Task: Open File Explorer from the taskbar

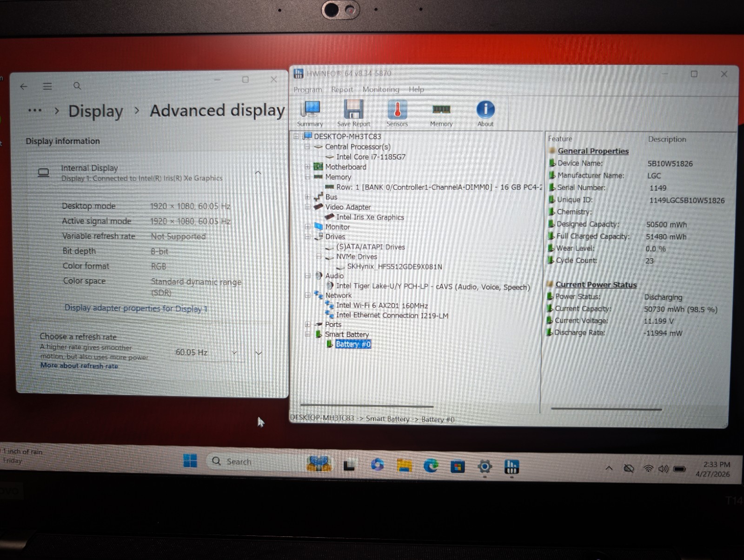Action: [x=404, y=465]
